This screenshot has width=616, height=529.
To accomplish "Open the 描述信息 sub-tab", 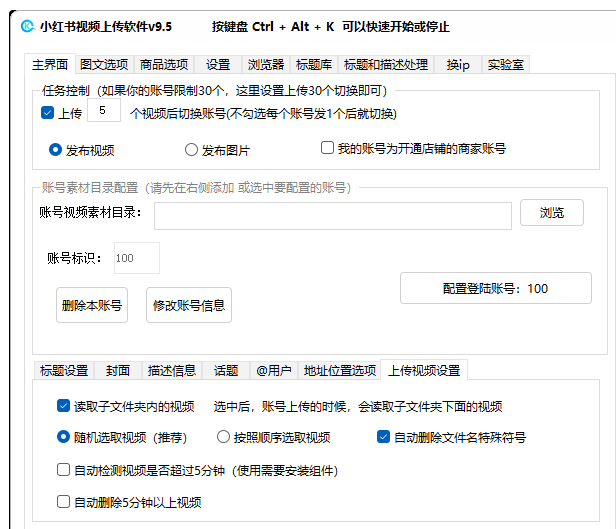I will point(172,370).
